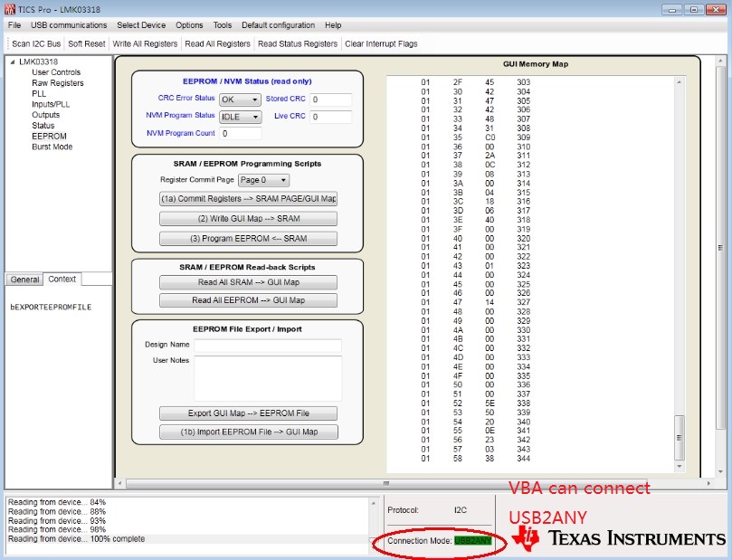This screenshot has height=560, width=732.
Task: Click memory map row with value 344
Action: coord(475,459)
